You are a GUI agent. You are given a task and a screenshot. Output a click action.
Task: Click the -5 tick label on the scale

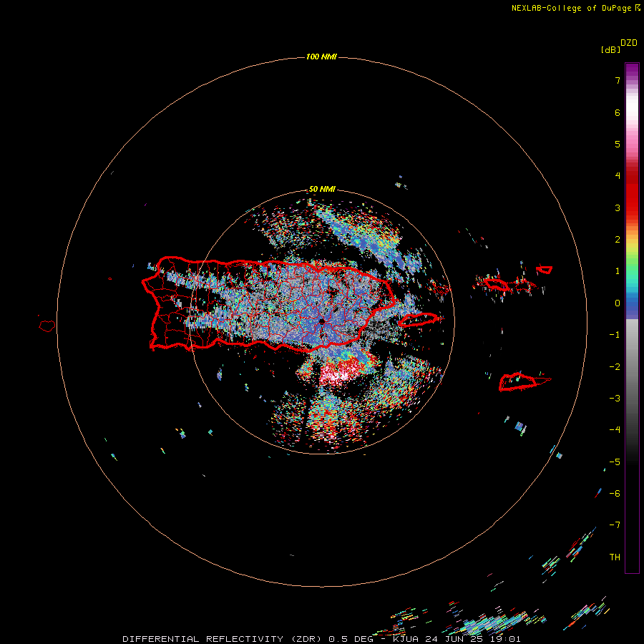tap(615, 462)
